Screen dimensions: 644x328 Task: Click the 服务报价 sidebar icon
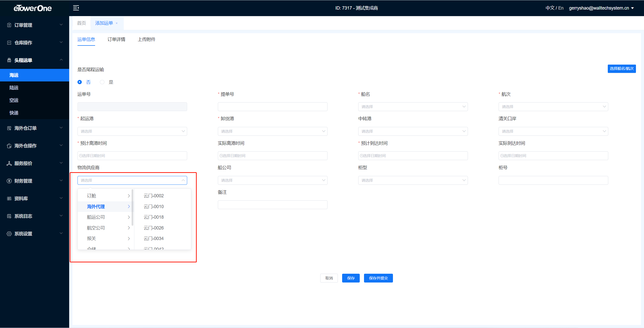pyautogui.click(x=9, y=163)
